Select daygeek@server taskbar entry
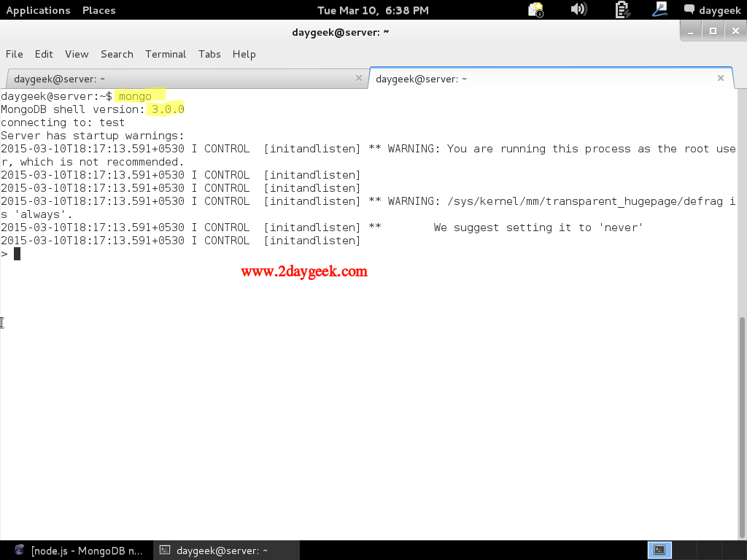The width and height of the screenshot is (747, 560). pos(227,551)
